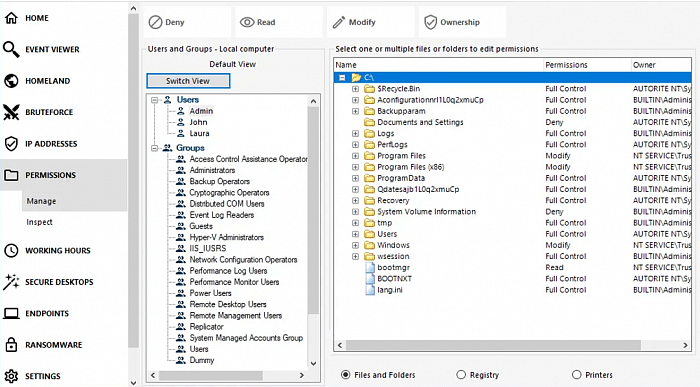Collapse the C:\ root folder
Screen dimensions: 700x387
[342, 78]
